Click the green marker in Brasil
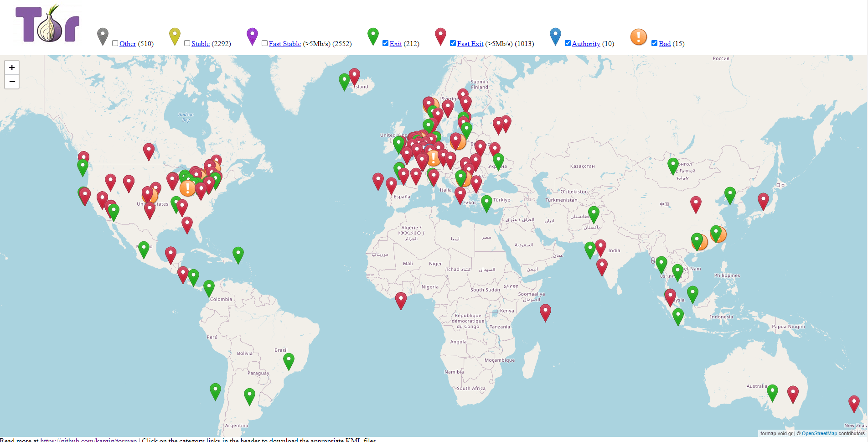 [289, 360]
